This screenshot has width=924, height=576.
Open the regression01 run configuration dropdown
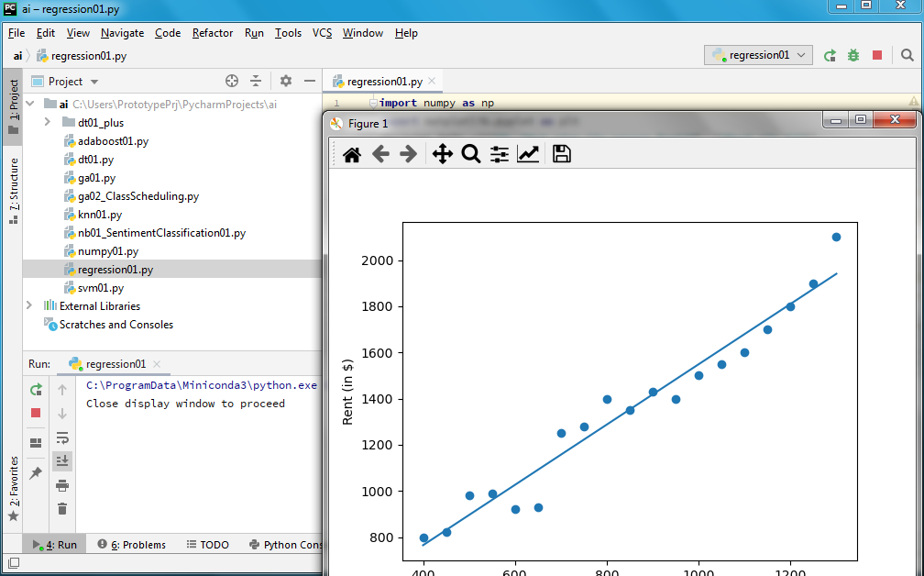(x=758, y=55)
